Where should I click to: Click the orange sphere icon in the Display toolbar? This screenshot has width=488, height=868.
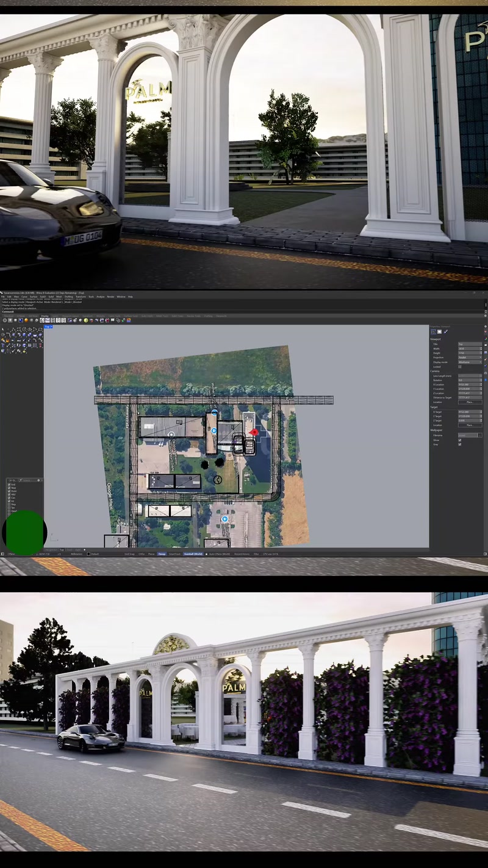tap(27, 320)
